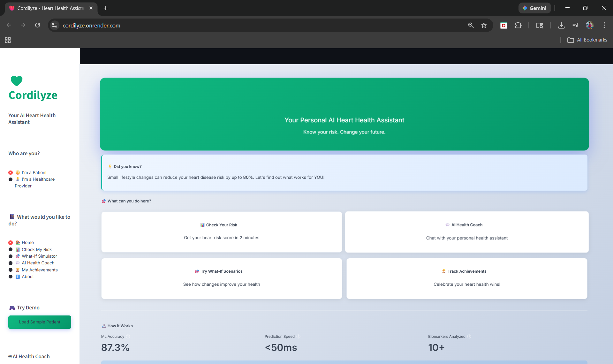Open the Gemini button in the title bar
Image resolution: width=613 pixels, height=364 pixels.
pyautogui.click(x=534, y=8)
